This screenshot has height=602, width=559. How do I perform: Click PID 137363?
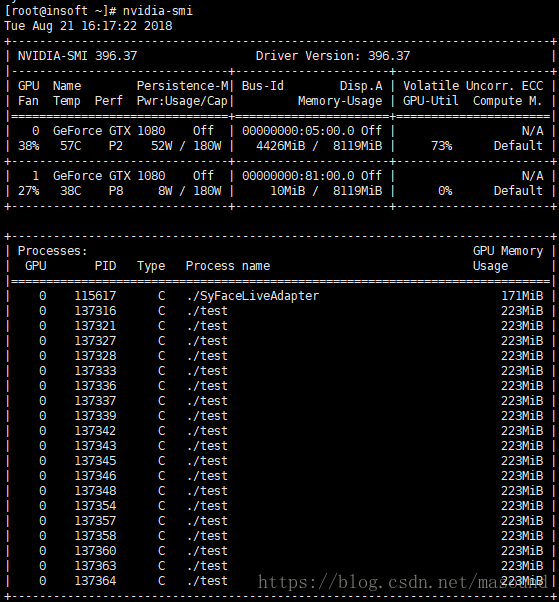tap(95, 566)
